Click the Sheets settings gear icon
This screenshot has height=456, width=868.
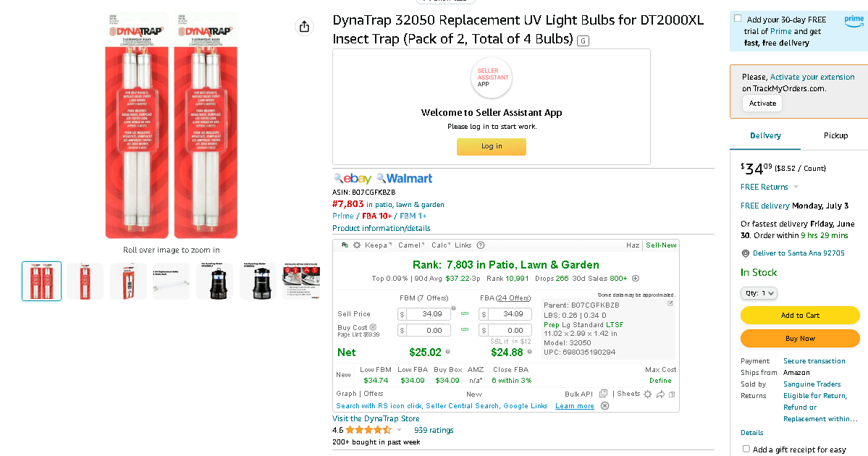tap(648, 394)
